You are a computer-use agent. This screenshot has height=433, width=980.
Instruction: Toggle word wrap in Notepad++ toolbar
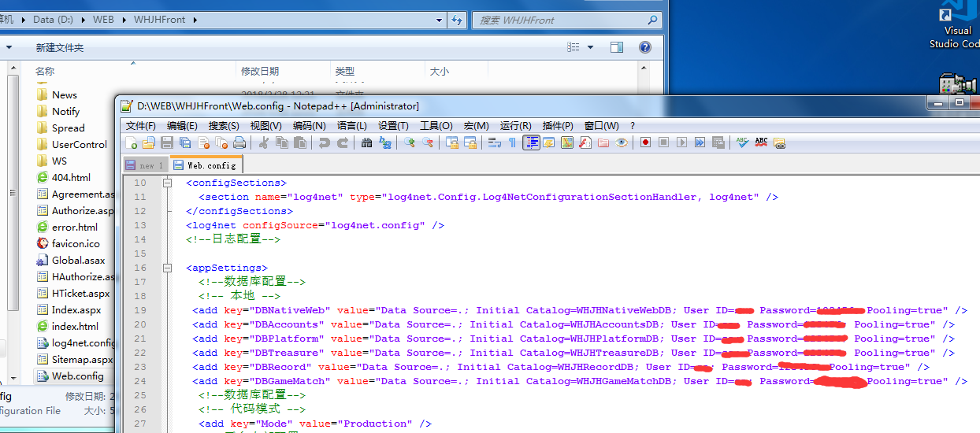coord(494,142)
